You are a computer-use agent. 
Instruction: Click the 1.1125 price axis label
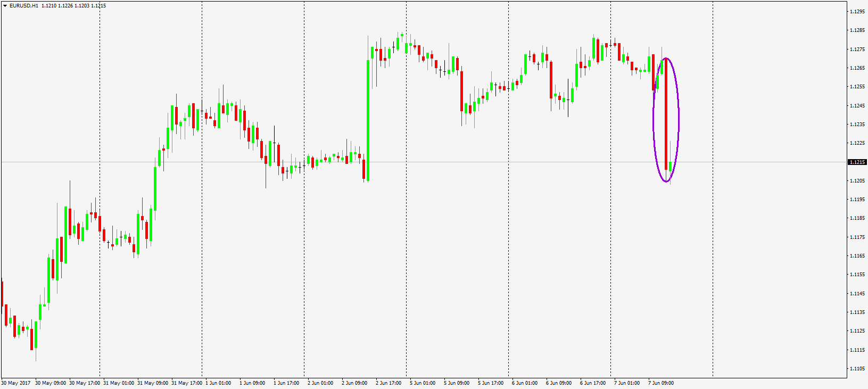[x=857, y=331]
